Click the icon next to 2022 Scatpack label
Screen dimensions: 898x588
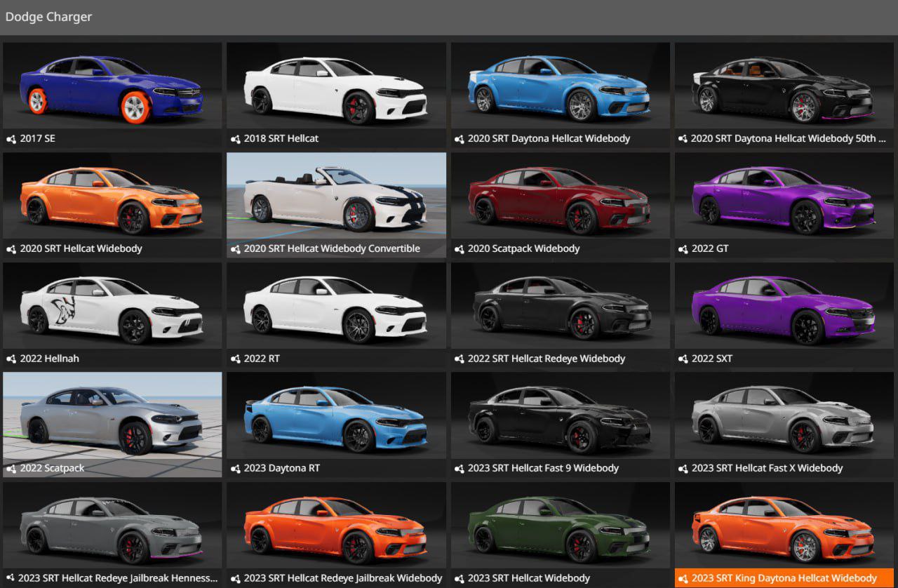tap(11, 468)
